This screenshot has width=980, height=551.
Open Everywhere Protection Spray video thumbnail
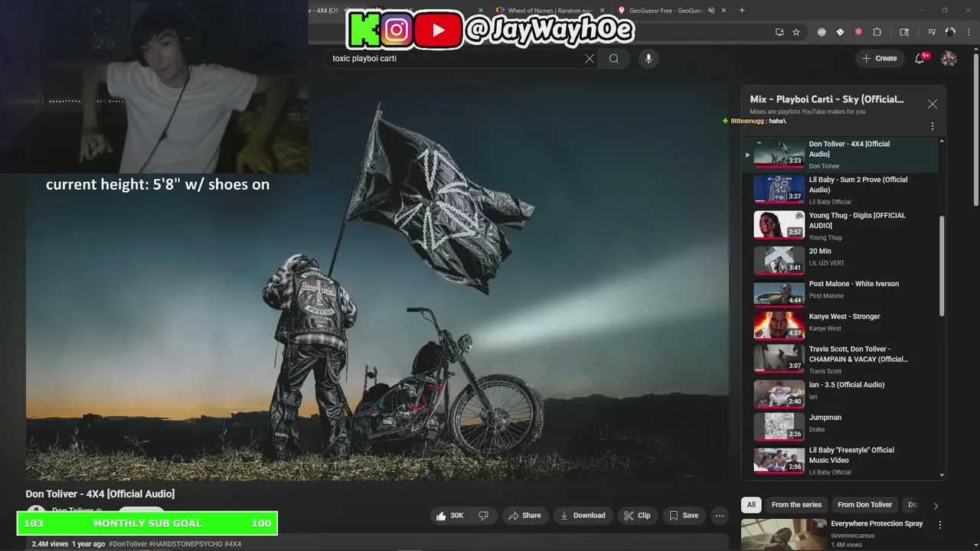783,535
